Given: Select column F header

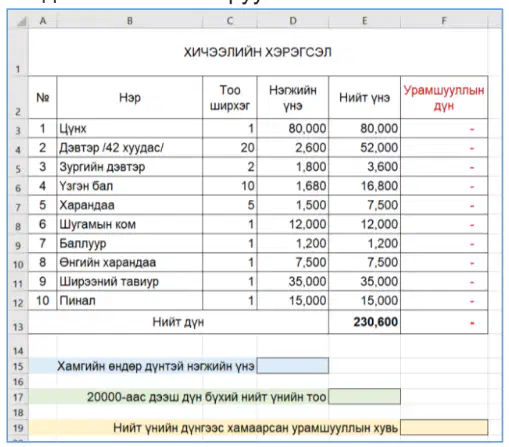Looking at the screenshot, I should click(x=444, y=21).
